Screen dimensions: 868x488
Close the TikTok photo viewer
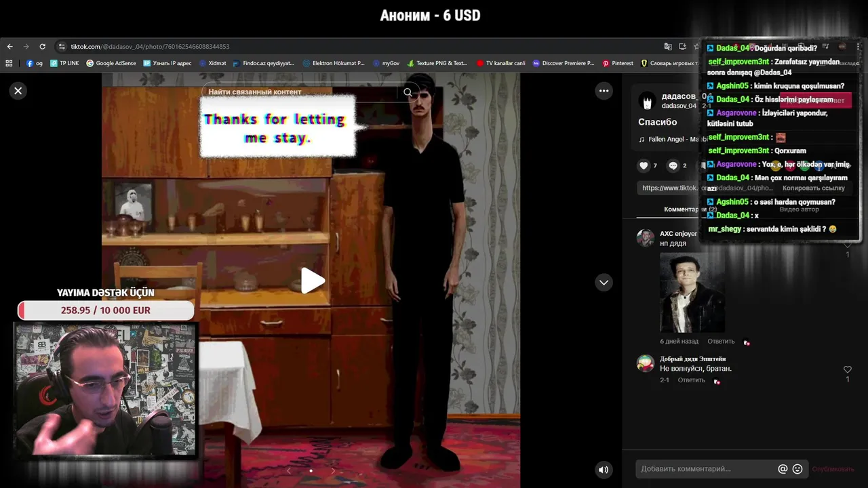pos(18,91)
